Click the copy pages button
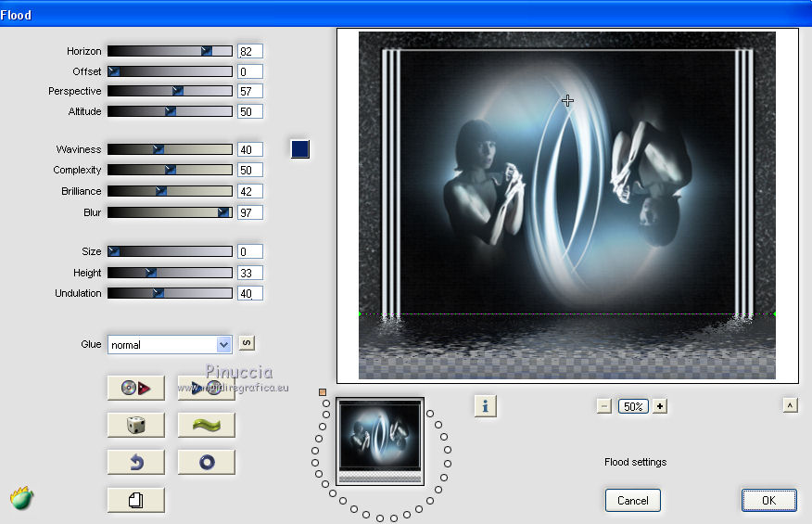Image resolution: width=812 pixels, height=524 pixels. [135, 500]
